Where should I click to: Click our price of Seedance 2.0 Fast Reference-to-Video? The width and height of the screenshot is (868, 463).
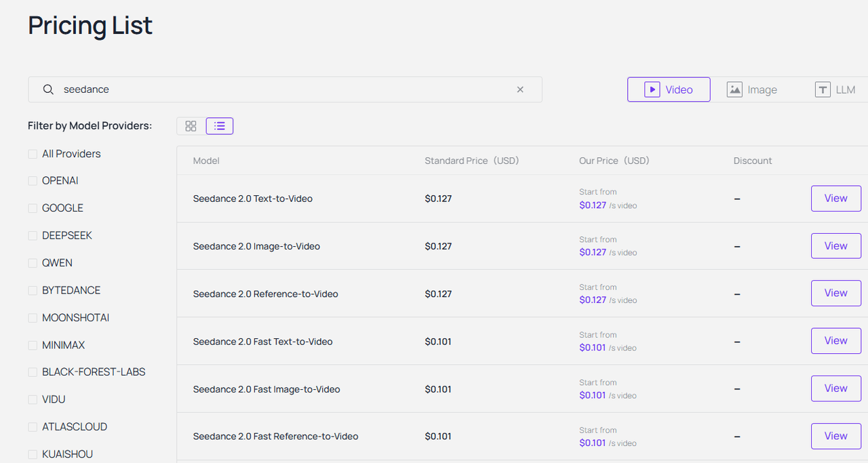coord(593,443)
